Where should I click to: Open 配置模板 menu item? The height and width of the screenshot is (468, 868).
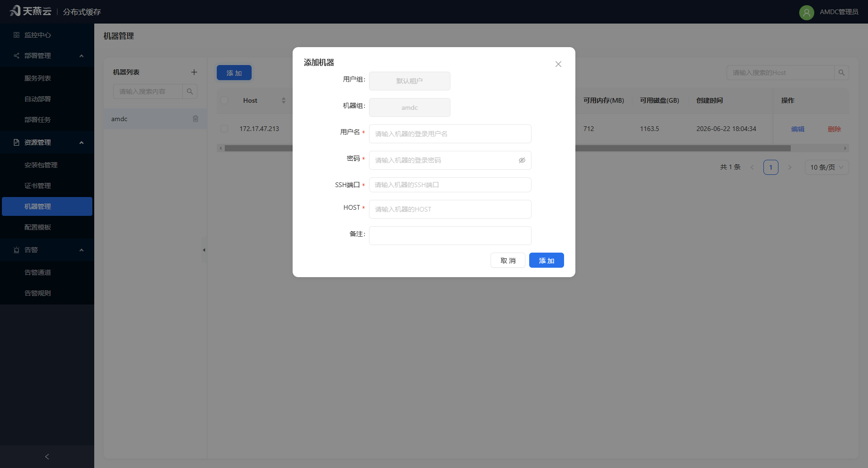tap(38, 227)
